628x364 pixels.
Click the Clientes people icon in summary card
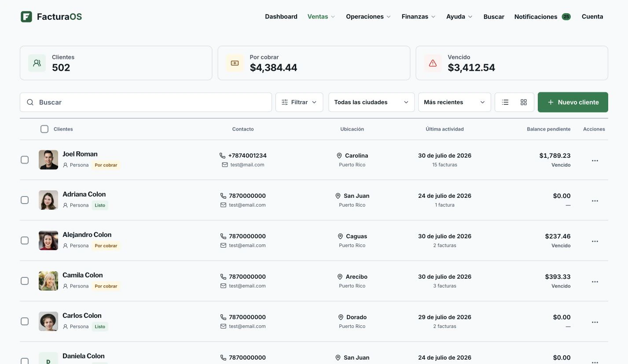pos(37,63)
